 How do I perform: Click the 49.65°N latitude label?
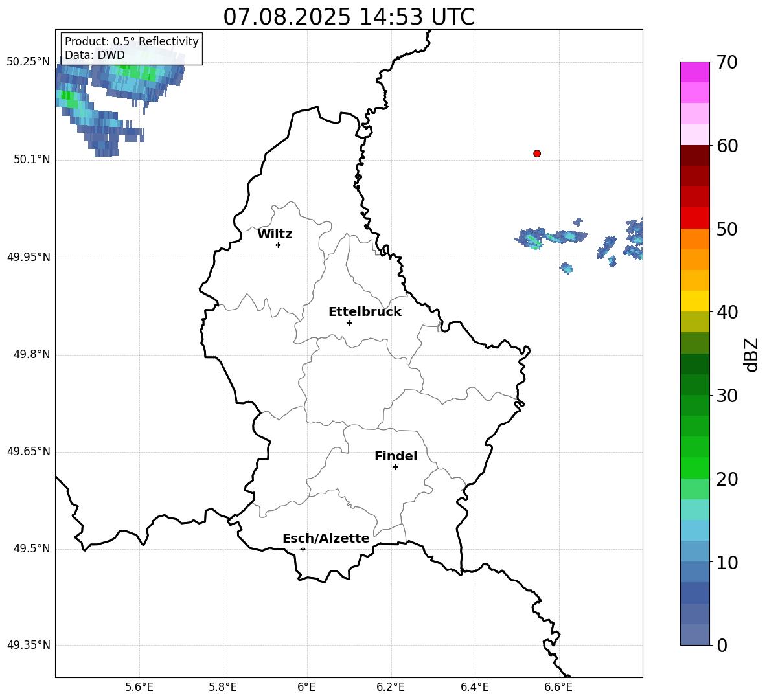point(28,451)
